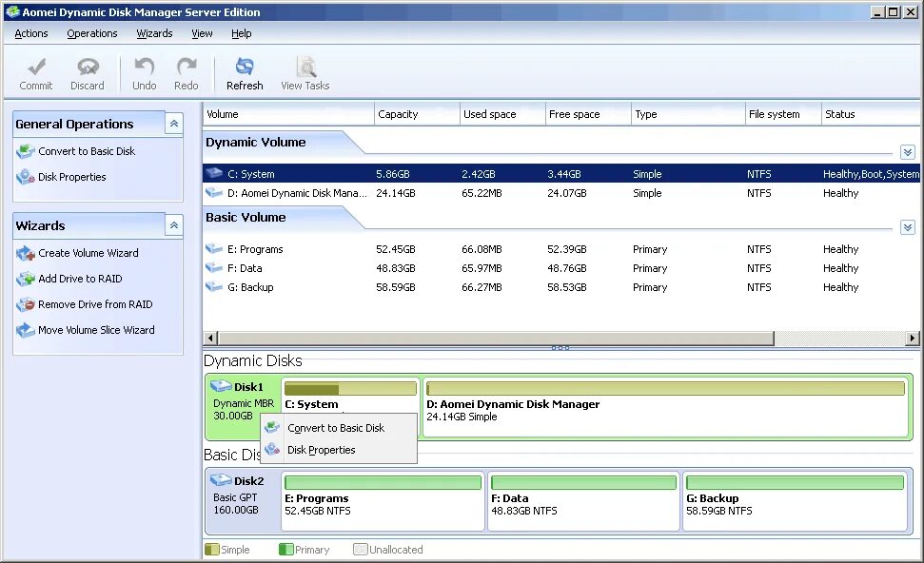
Task: Click the Discard toolbar icon
Action: (88, 67)
